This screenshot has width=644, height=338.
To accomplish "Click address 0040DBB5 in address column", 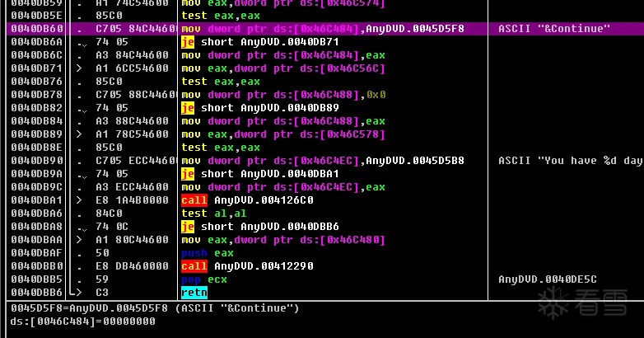I will (37, 279).
